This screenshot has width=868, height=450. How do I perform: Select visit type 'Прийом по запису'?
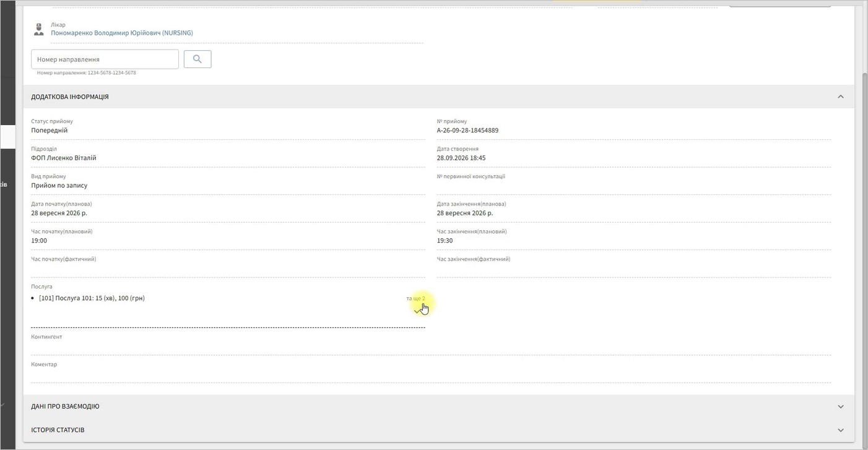[59, 186]
